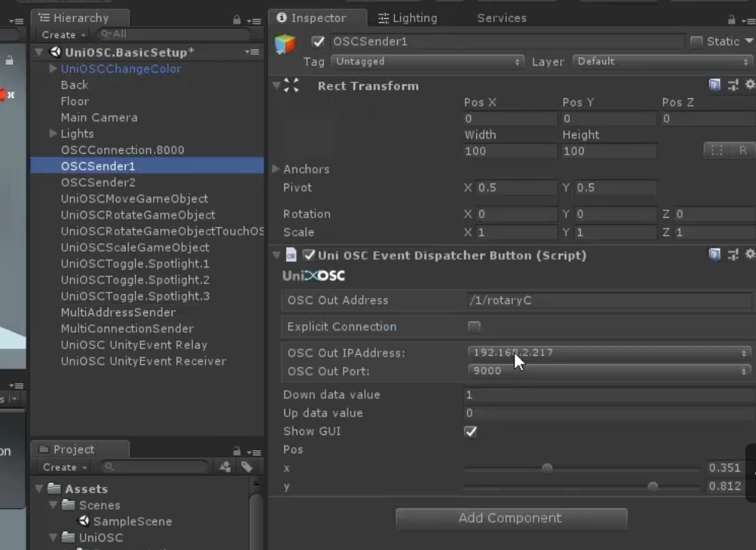Click the scene view lock icon at left edge
756x550 pixels.
[x=9, y=60]
